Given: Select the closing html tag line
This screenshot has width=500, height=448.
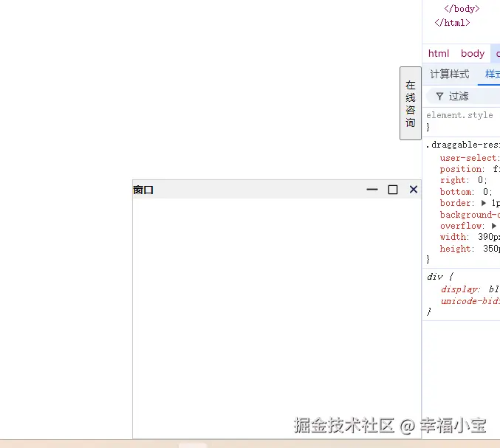Looking at the screenshot, I should 452,23.
